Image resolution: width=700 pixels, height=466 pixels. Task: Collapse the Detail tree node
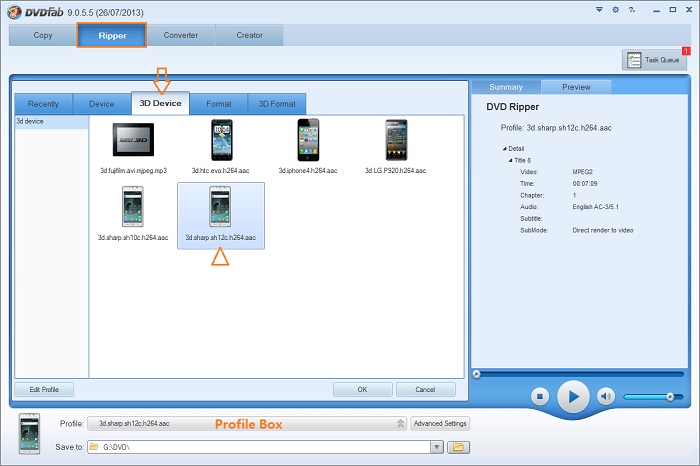(504, 149)
